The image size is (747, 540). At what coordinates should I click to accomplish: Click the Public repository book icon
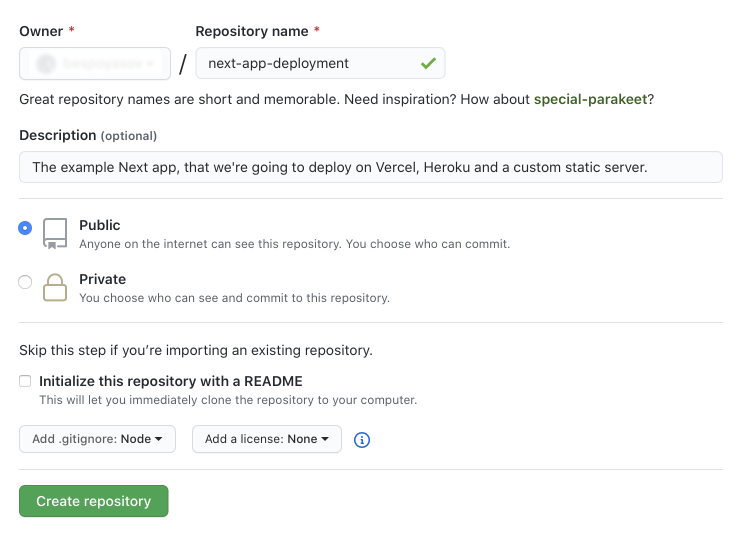coord(55,234)
